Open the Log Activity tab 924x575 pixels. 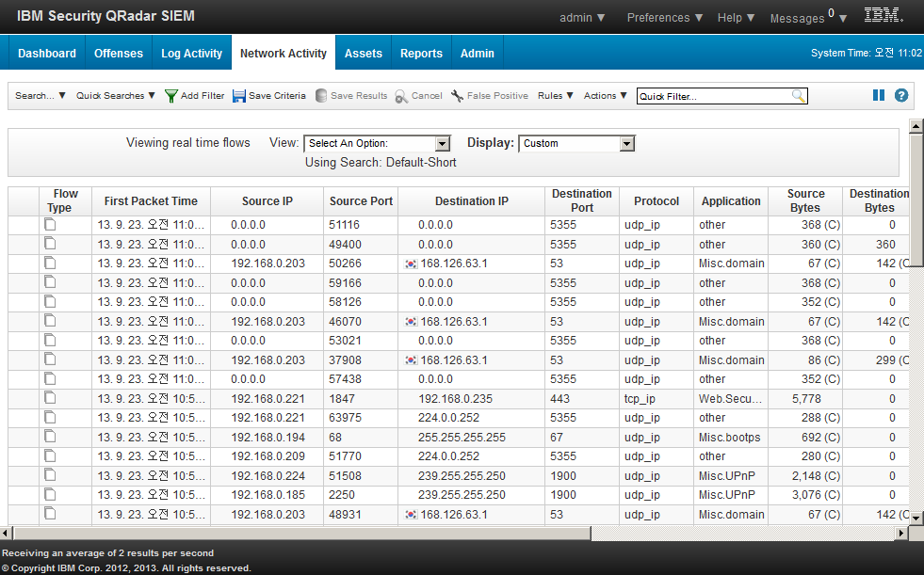(191, 54)
